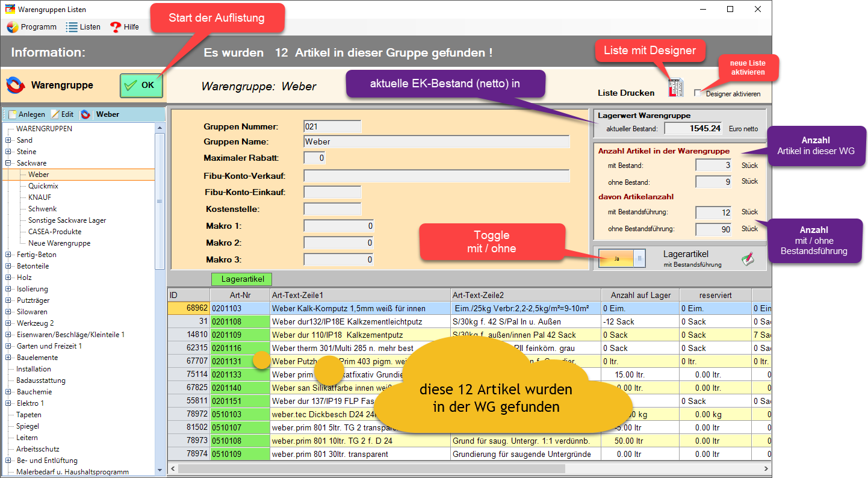Select row with Art-Nr 0201109
The image size is (868, 478).
tap(469, 335)
